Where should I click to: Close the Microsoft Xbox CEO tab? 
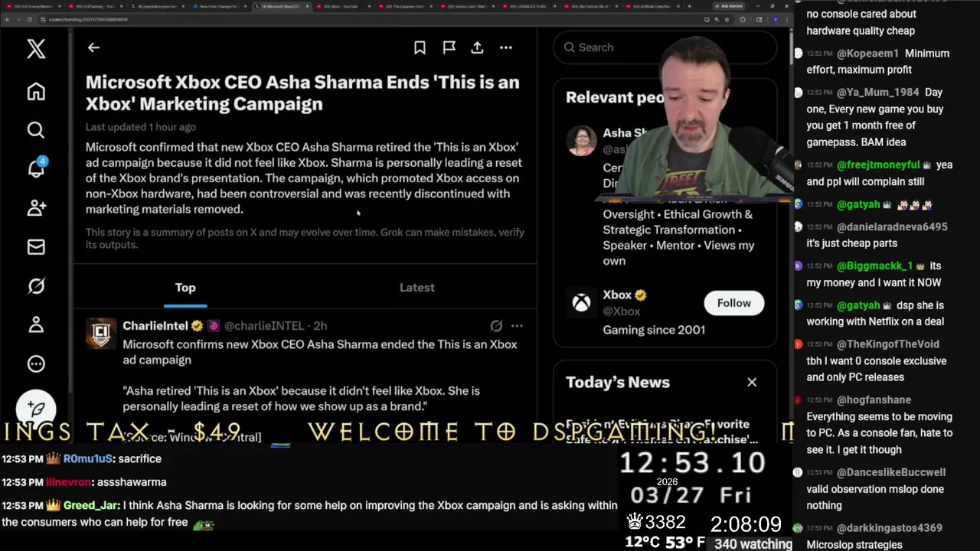pyautogui.click(x=307, y=6)
